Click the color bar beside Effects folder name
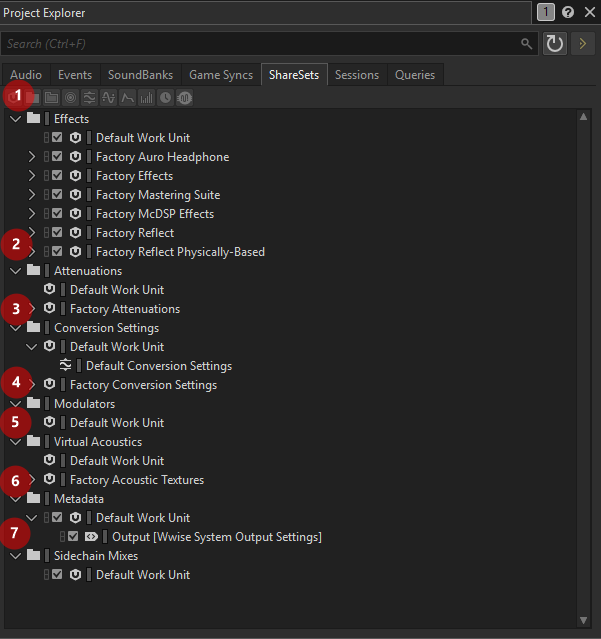Screen dimensions: 601x639 pos(47,119)
